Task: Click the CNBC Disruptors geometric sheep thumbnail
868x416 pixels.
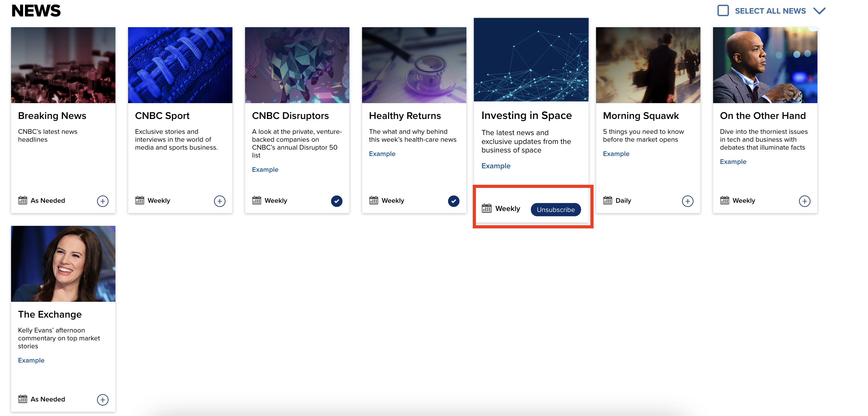Action: (x=297, y=65)
